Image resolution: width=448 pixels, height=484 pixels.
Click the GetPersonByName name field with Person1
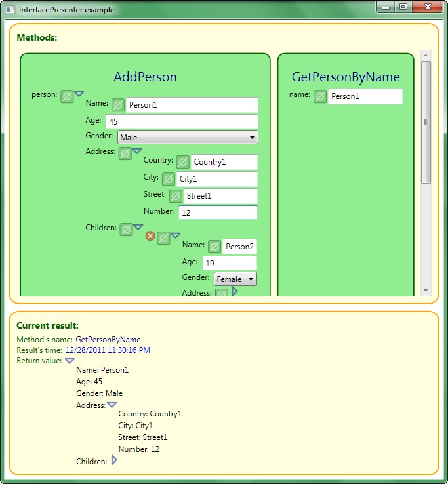[365, 96]
